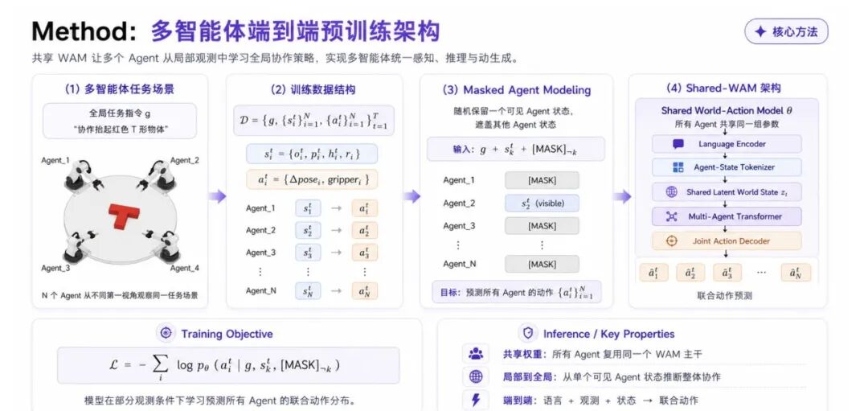
Task: Click the 局部到全局 property line
Action: (x=612, y=377)
